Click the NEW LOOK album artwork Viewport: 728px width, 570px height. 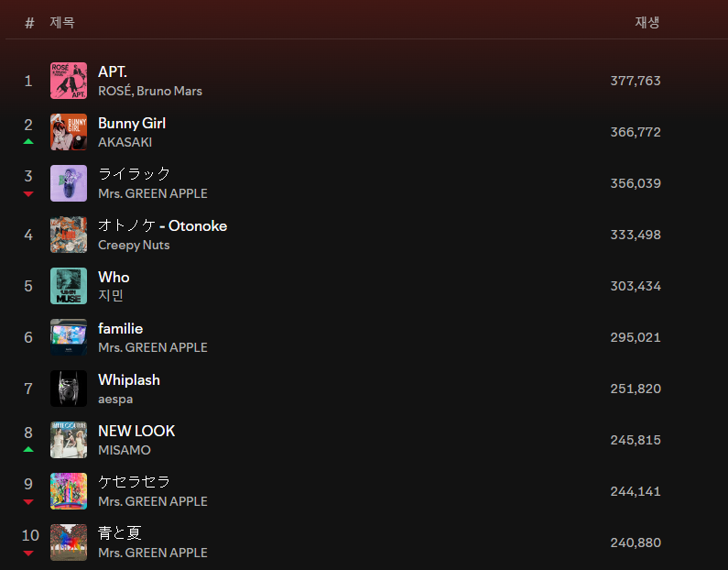[69, 440]
